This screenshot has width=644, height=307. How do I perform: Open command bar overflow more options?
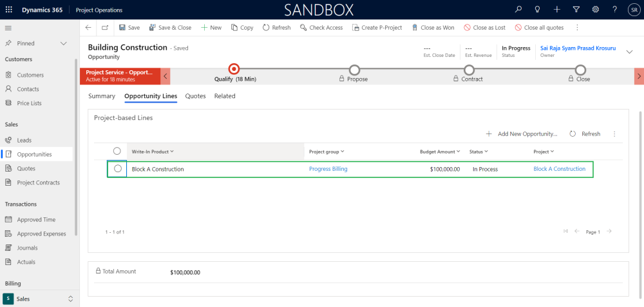tap(577, 28)
